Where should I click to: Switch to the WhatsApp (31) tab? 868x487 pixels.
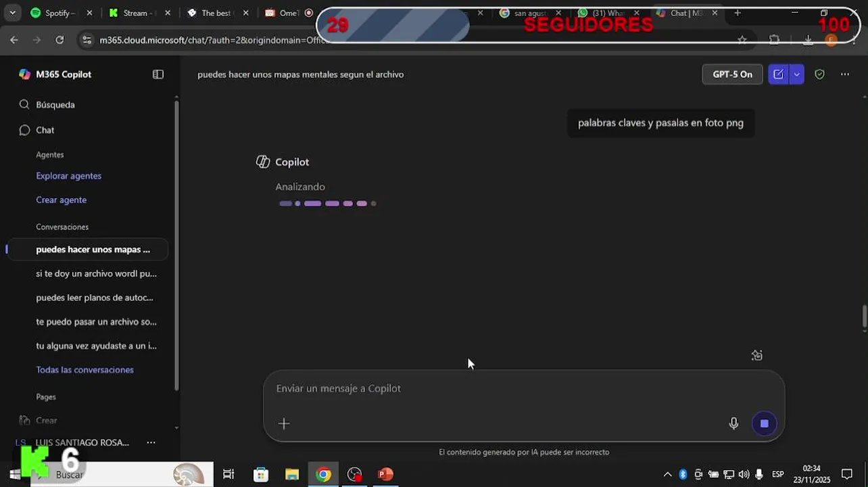click(607, 13)
